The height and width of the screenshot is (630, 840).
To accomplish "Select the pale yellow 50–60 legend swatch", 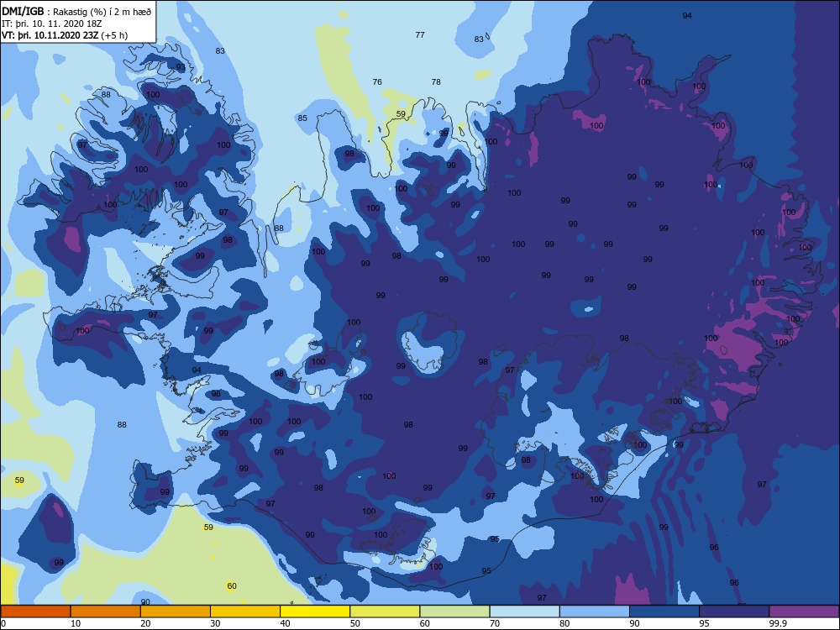I will click(385, 612).
